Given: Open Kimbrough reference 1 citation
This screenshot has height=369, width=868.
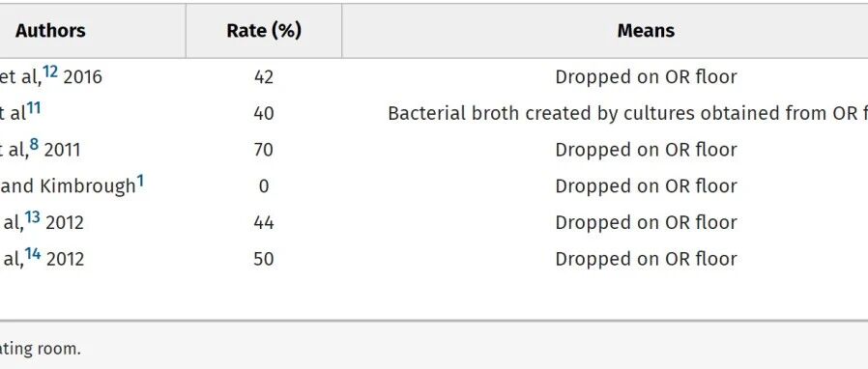Looking at the screenshot, I should 140,181.
